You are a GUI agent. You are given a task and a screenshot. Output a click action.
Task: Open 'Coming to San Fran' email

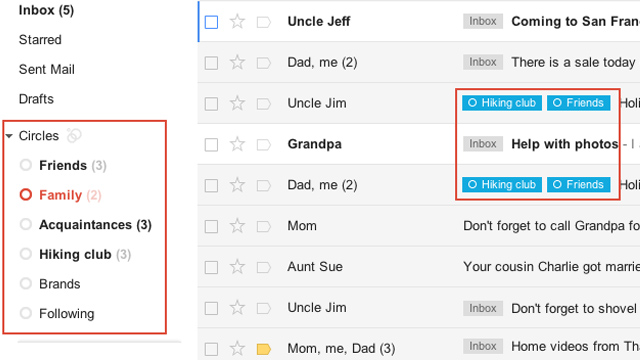[x=575, y=21]
